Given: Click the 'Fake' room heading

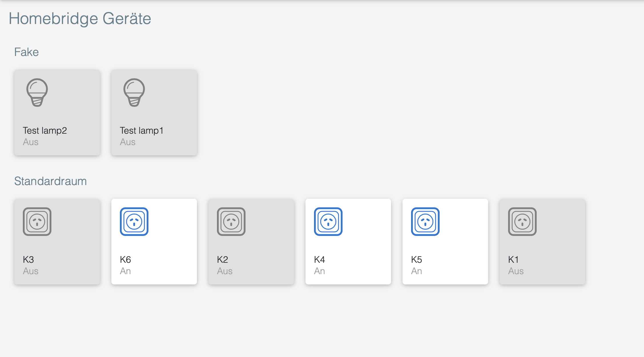Looking at the screenshot, I should pyautogui.click(x=27, y=52).
